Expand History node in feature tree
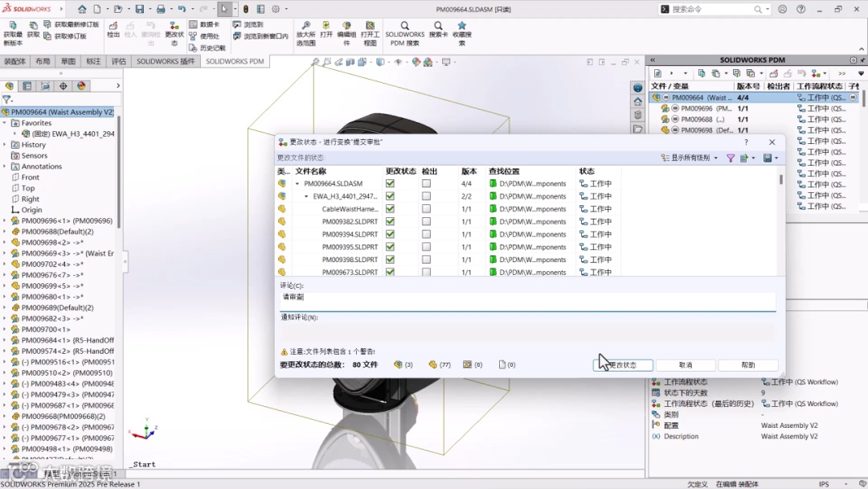 5,145
